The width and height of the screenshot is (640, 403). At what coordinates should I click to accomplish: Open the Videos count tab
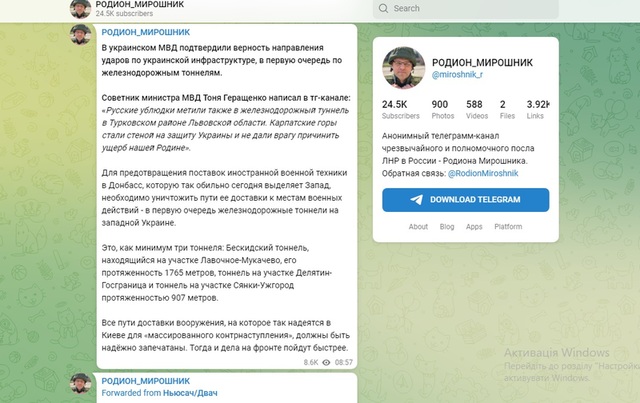coord(475,110)
